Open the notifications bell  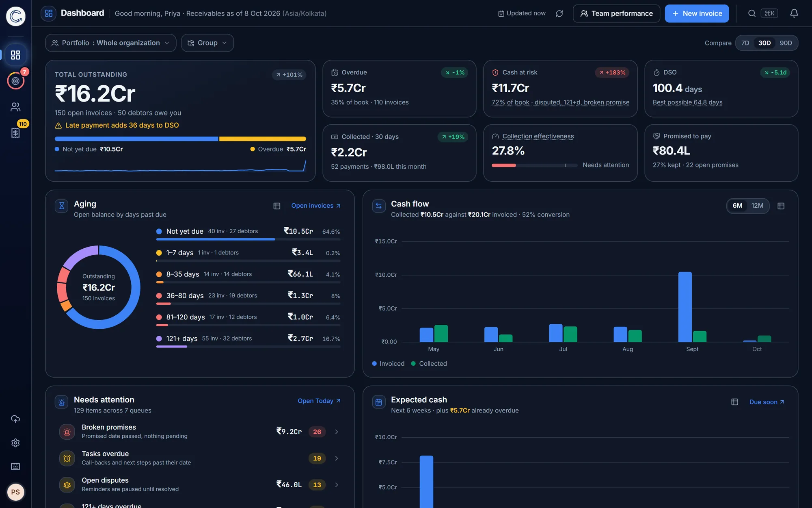coord(794,13)
